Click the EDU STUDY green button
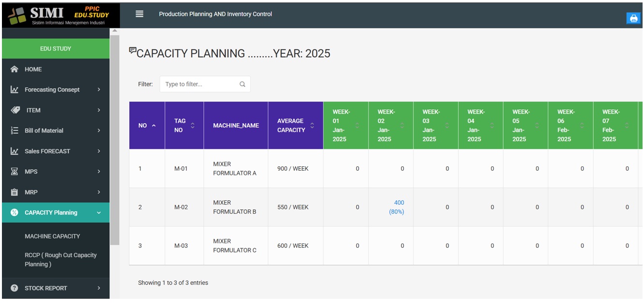Image resolution: width=644 pixels, height=307 pixels. (56, 48)
